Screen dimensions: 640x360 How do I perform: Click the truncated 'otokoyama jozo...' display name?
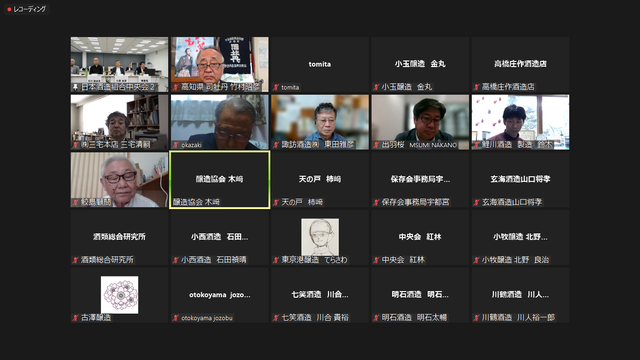[x=220, y=295]
